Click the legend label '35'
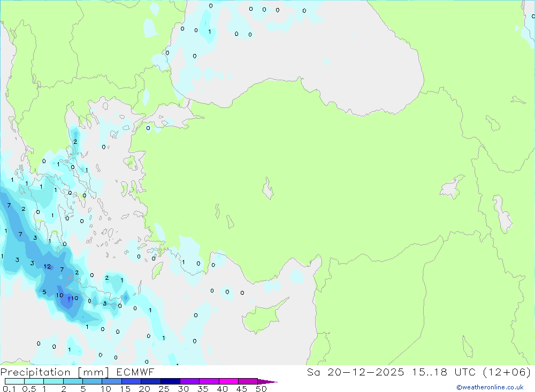Image resolution: width=535 pixels, height=392 pixels. pos(203,389)
